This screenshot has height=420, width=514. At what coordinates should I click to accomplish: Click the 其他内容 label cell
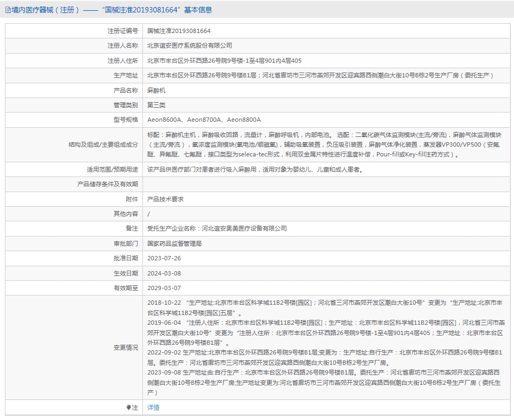[74, 214]
